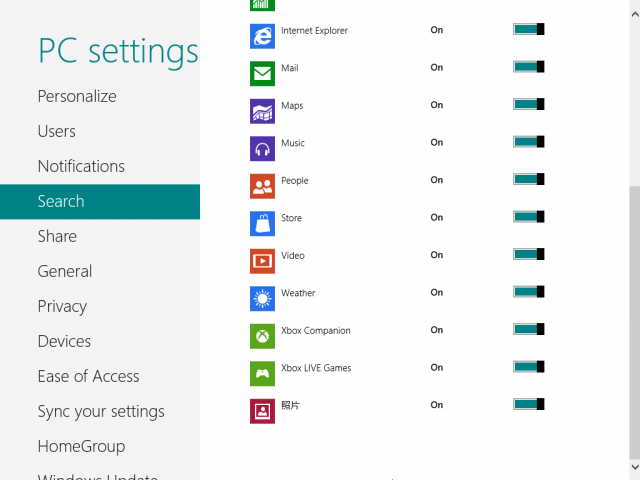Disable Maps in search
The image size is (640, 480).
coord(529,104)
